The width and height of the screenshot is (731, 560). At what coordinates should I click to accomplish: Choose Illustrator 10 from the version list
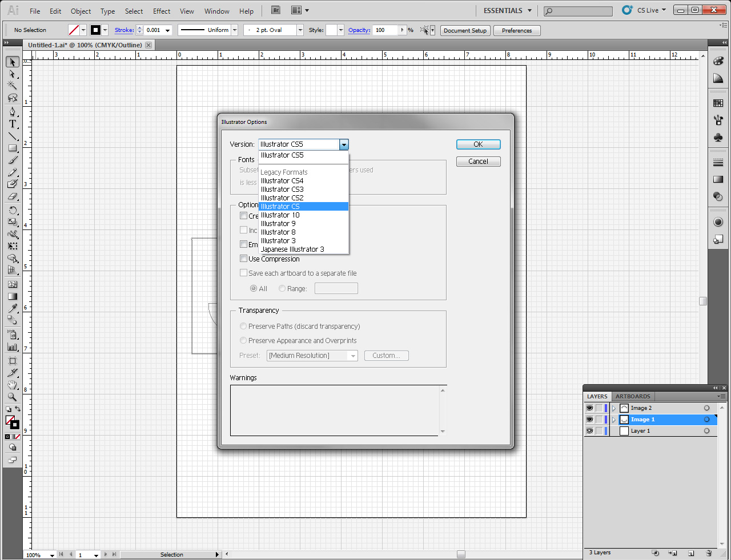tap(303, 215)
